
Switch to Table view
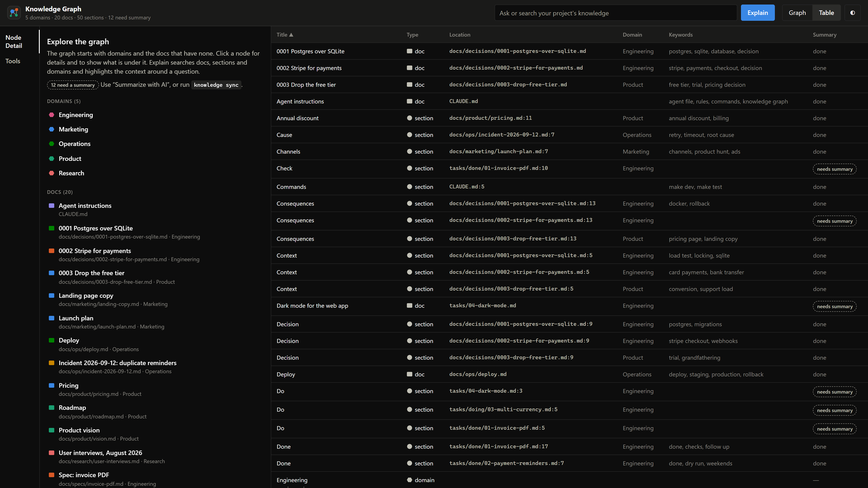pyautogui.click(x=826, y=13)
